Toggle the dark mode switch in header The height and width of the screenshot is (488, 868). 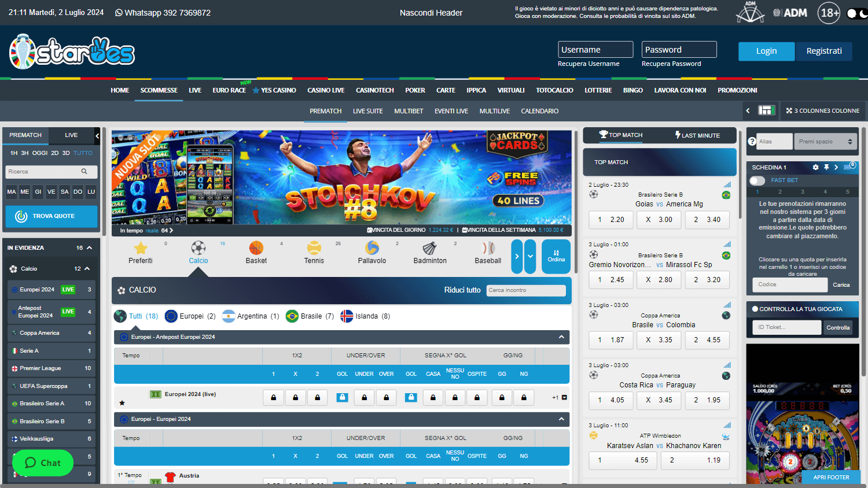(x=856, y=13)
